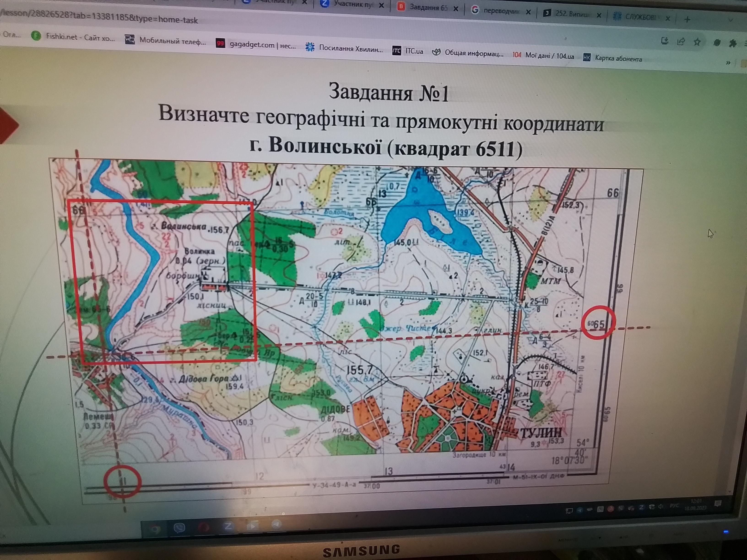Close the Завдання 65 tab
747x560 pixels.
tap(456, 9)
